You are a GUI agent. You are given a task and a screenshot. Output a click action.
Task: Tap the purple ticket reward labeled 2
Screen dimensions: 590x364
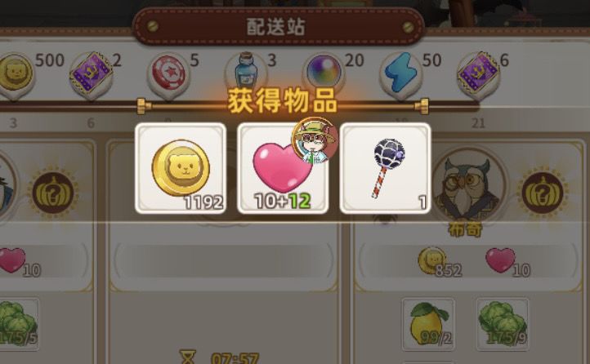pos(91,75)
